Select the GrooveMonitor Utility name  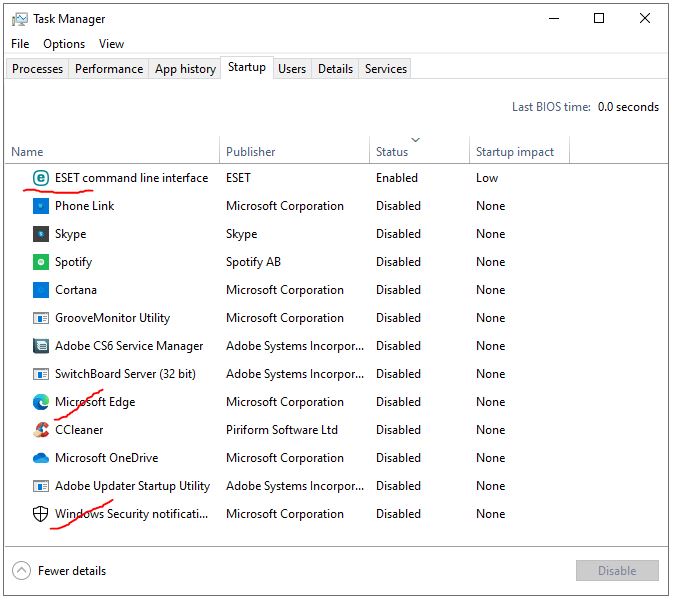[x=113, y=318]
